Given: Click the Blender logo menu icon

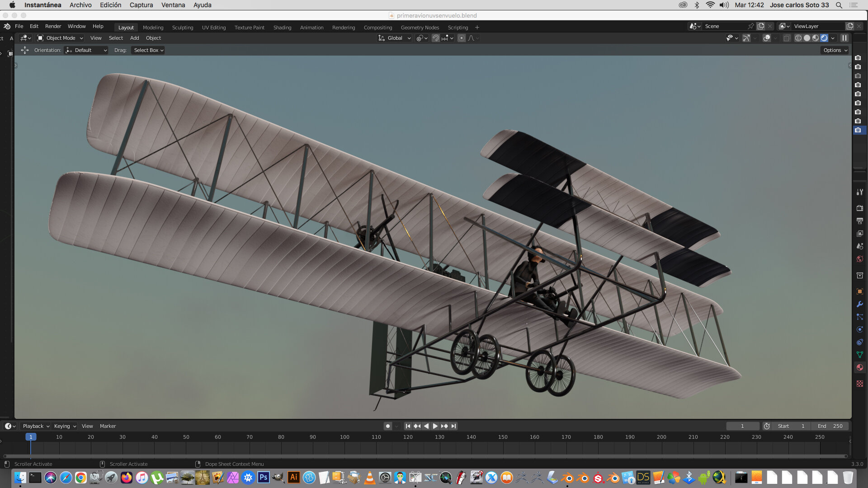Looking at the screenshot, I should pos(7,26).
